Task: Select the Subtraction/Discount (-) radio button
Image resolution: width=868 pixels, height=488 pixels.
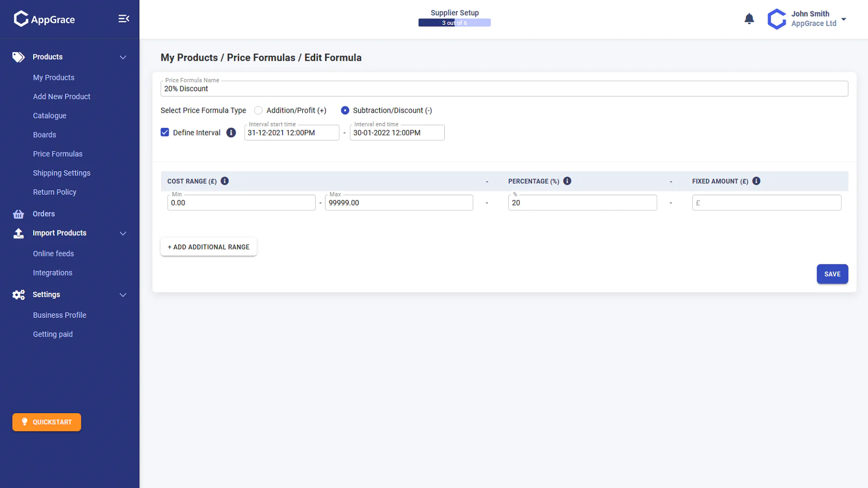Action: point(345,111)
